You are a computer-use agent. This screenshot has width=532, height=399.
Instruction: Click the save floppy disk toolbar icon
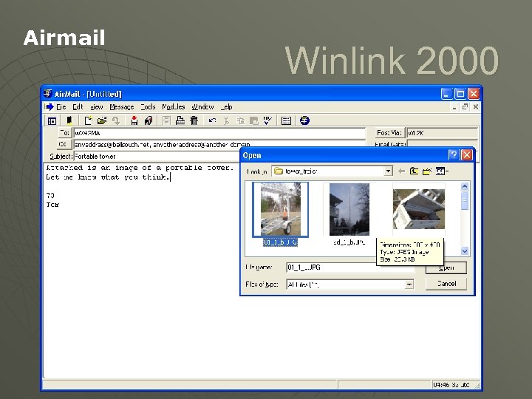pos(166,120)
